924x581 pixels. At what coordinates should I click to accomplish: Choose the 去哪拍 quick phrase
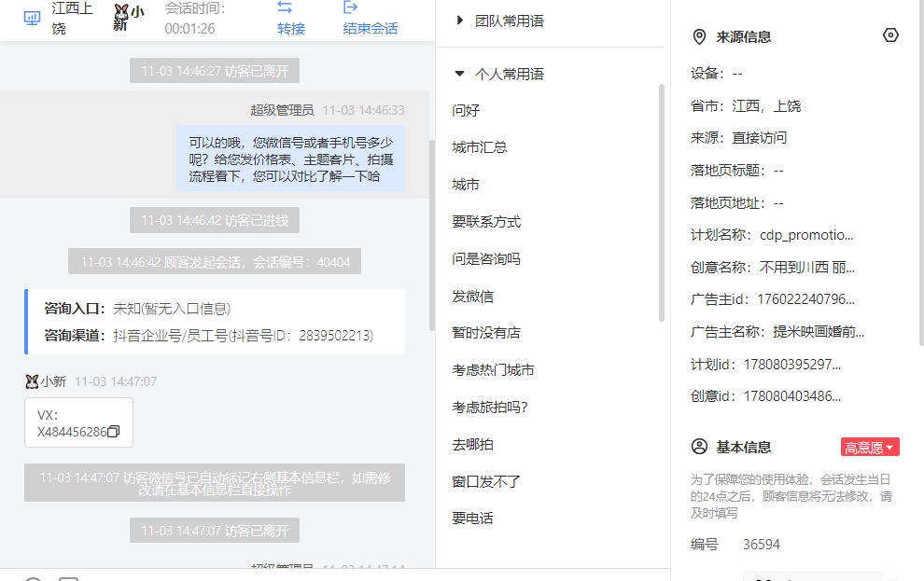coord(472,445)
